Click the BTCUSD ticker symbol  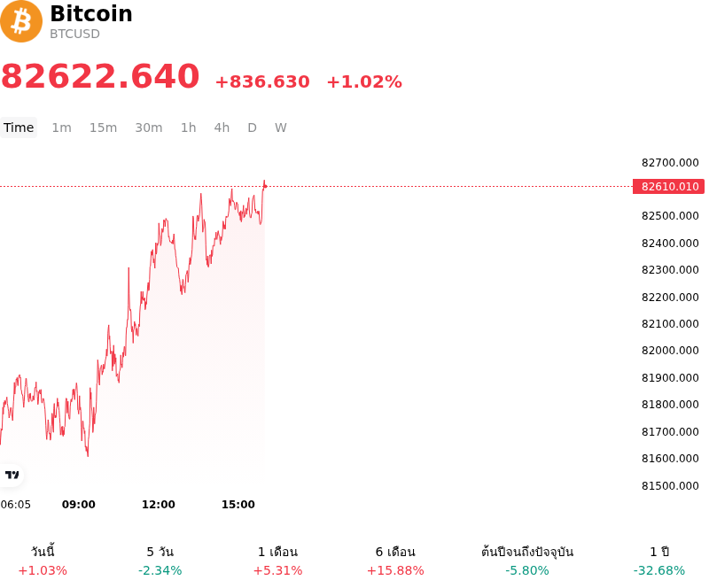pos(74,34)
